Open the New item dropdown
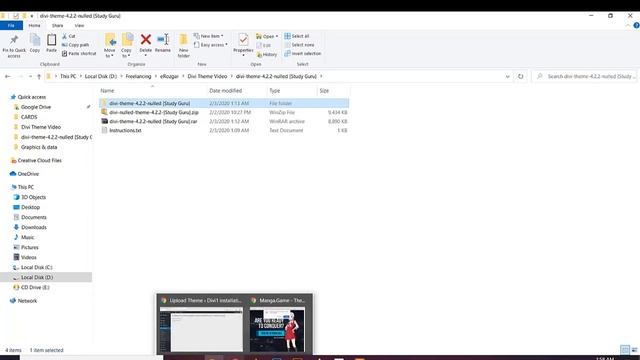The image size is (640, 360). coord(209,36)
